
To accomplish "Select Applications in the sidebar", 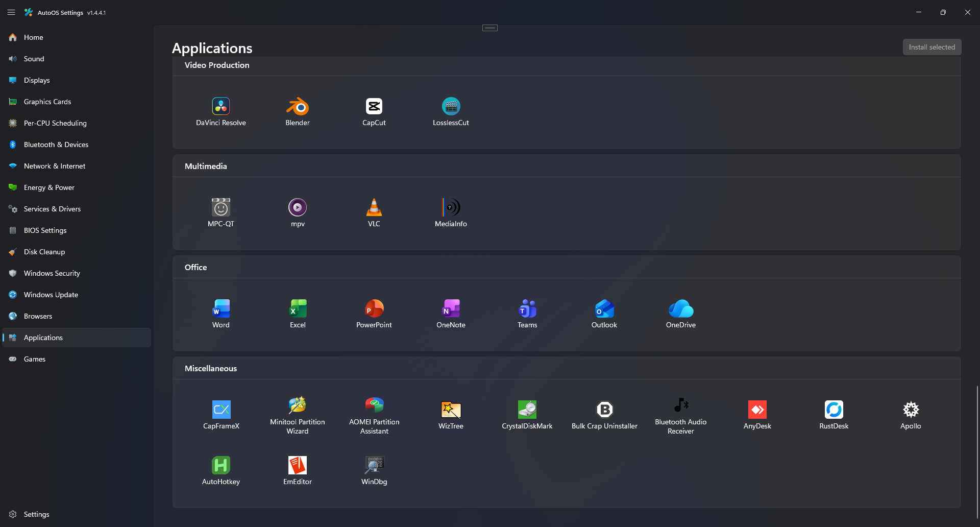I will point(77,338).
